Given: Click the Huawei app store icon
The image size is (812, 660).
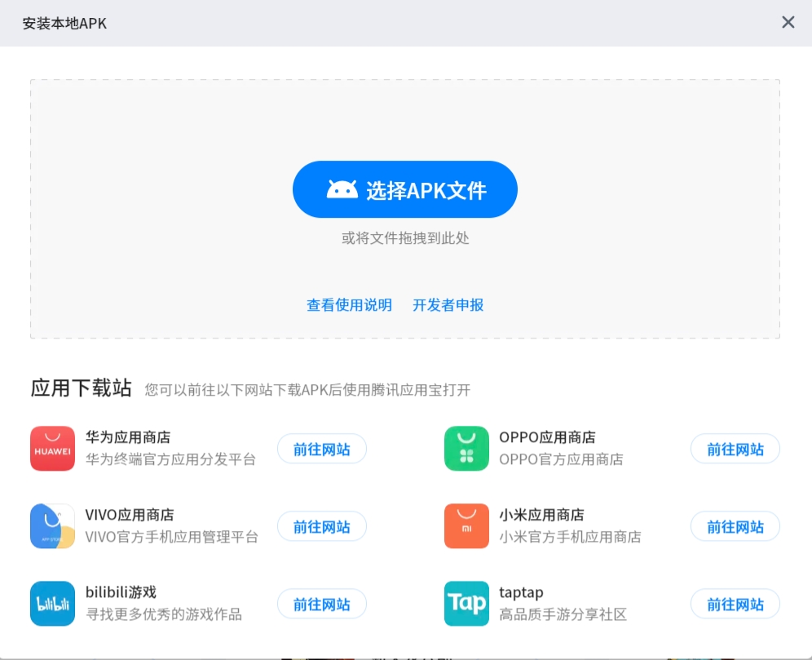Looking at the screenshot, I should tap(52, 449).
